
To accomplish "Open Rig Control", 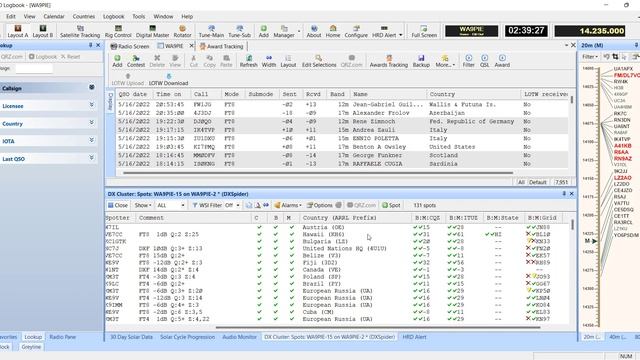I will [118, 31].
